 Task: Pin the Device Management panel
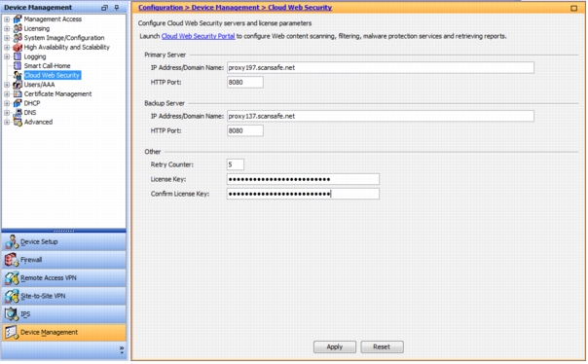[x=117, y=7]
